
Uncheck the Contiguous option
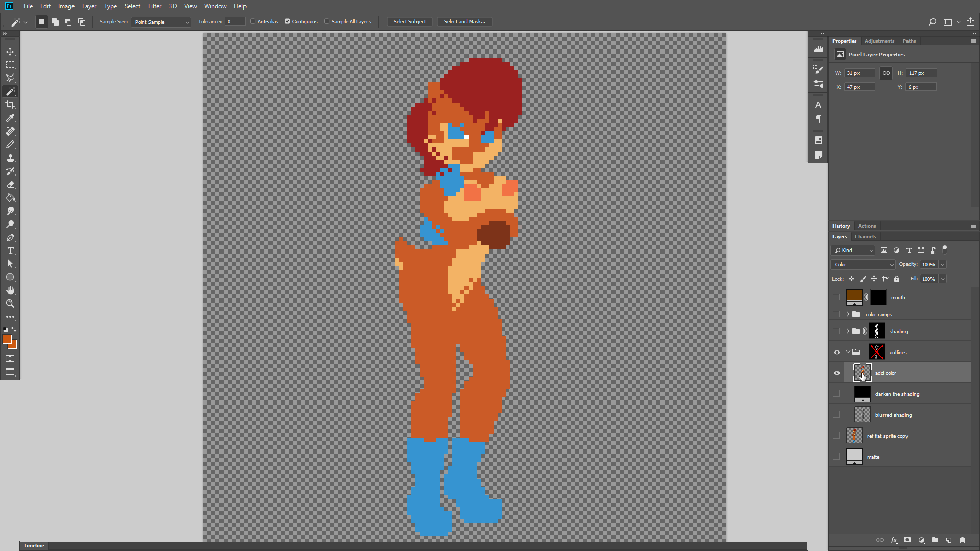tap(287, 21)
